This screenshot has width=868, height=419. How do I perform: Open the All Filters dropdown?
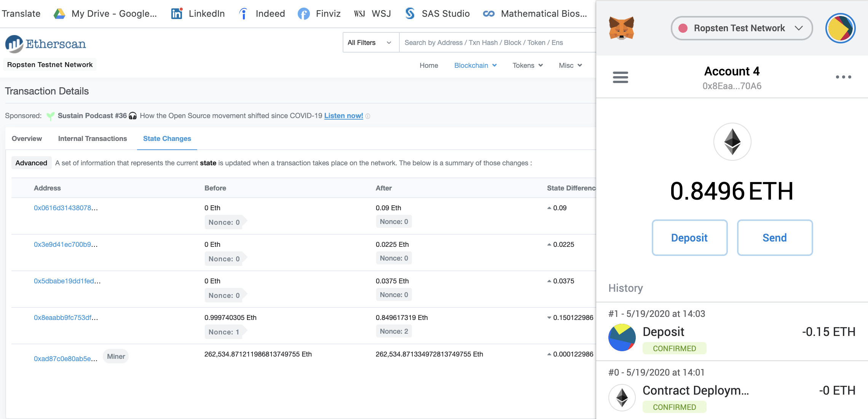(370, 43)
